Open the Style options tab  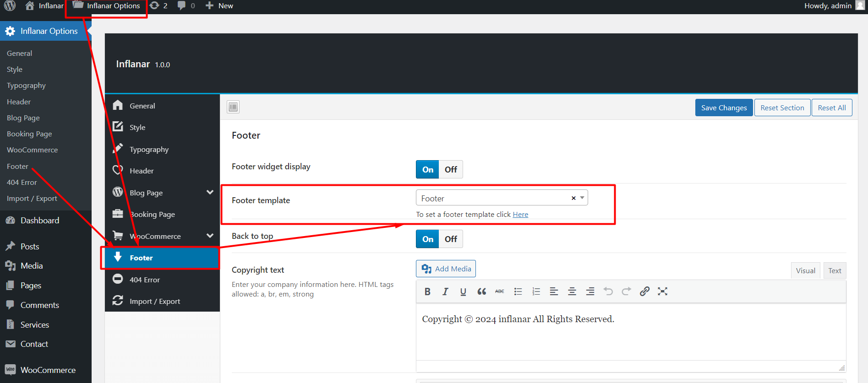[x=162, y=127]
